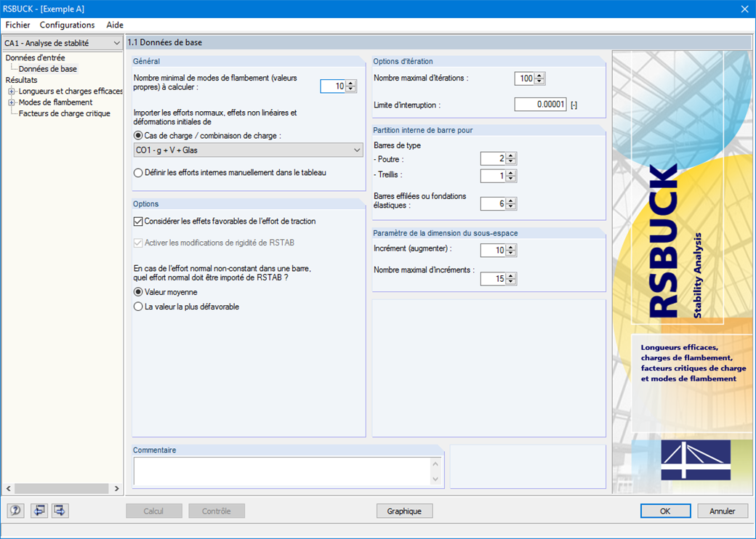The height and width of the screenshot is (539, 756).
Task: Go to next module window icon
Action: pyautogui.click(x=60, y=511)
